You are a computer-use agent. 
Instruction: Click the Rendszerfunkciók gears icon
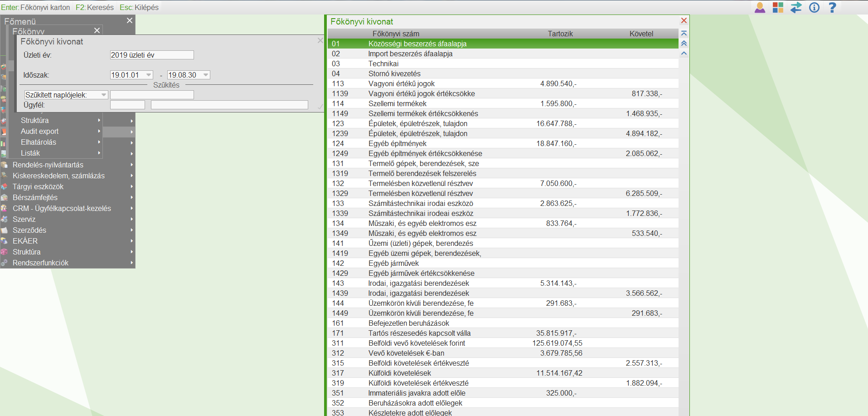[x=4, y=263]
